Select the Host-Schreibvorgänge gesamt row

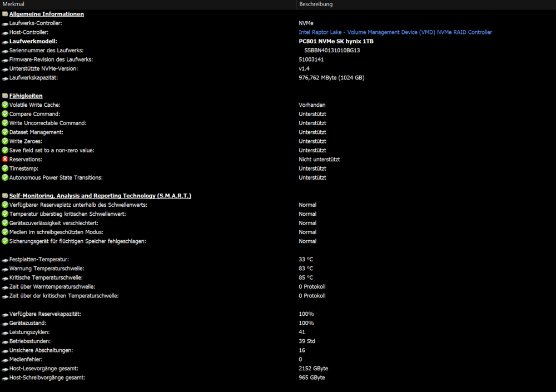[47, 378]
